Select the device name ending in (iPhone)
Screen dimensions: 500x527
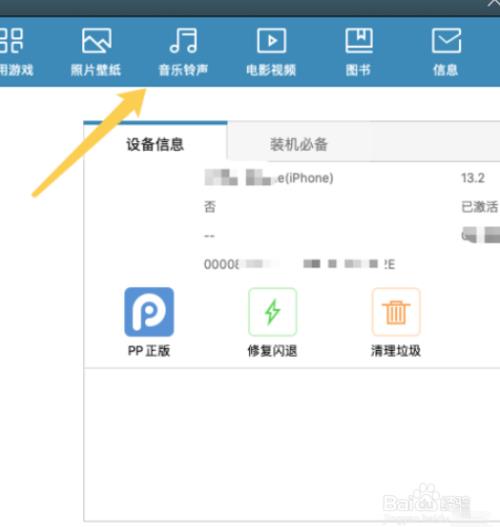coord(269,178)
